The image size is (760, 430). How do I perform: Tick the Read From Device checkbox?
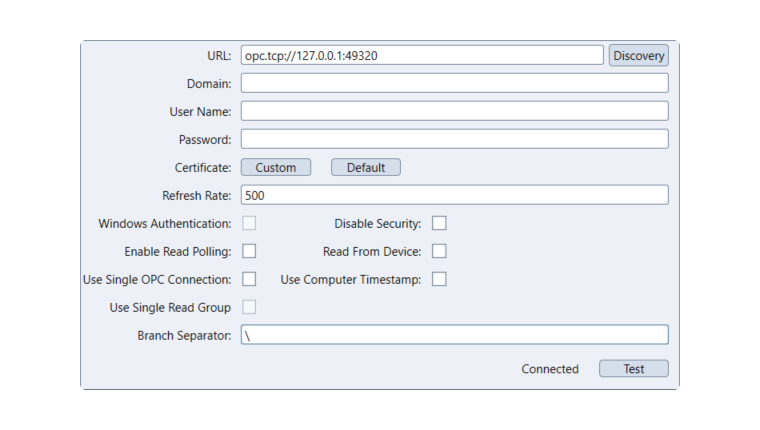coord(439,251)
